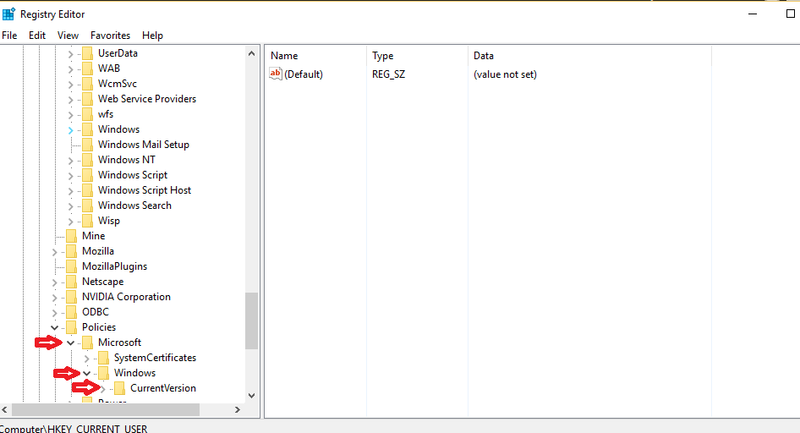The image size is (800, 433).
Task: Expand the SystemCertificates key
Action: point(86,359)
